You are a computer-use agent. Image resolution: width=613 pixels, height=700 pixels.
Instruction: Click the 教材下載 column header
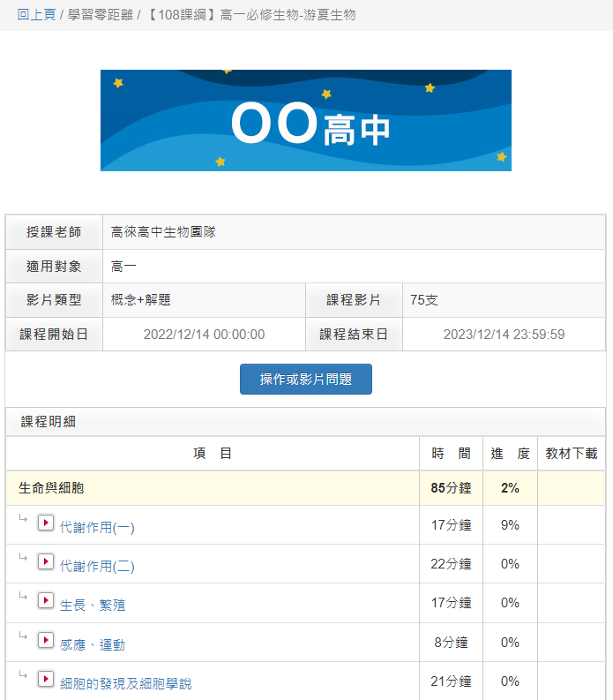tap(572, 453)
